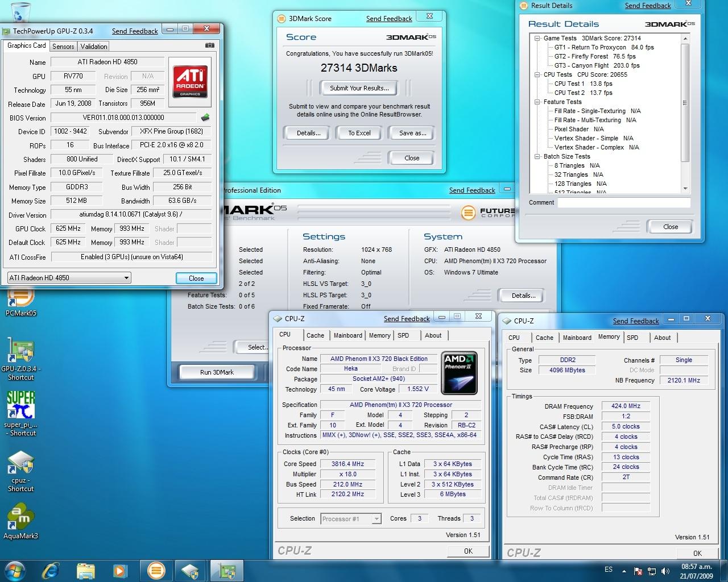This screenshot has height=582, width=728.
Task: Click the 3DMark Score window title icon
Action: click(281, 19)
